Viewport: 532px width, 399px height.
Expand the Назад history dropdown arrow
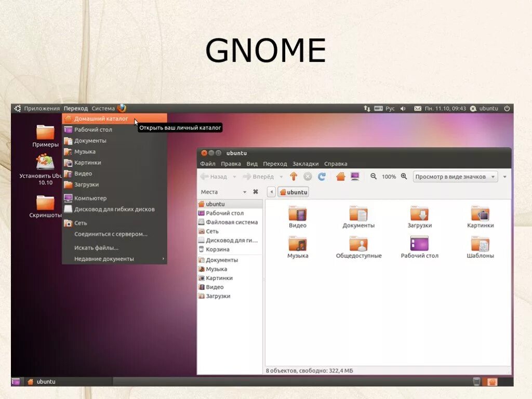pos(234,177)
